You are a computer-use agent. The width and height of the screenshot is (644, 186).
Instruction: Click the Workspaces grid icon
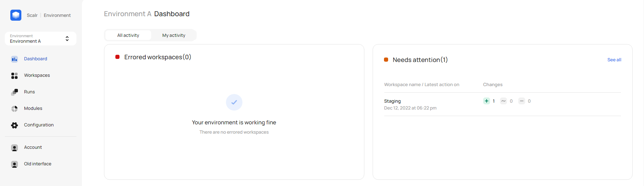14,76
